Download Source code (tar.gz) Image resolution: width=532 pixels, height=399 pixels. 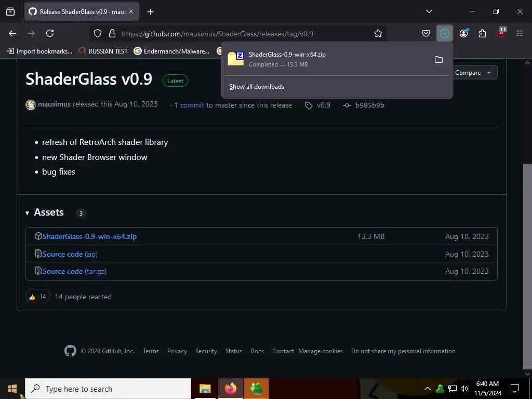pyautogui.click(x=74, y=271)
